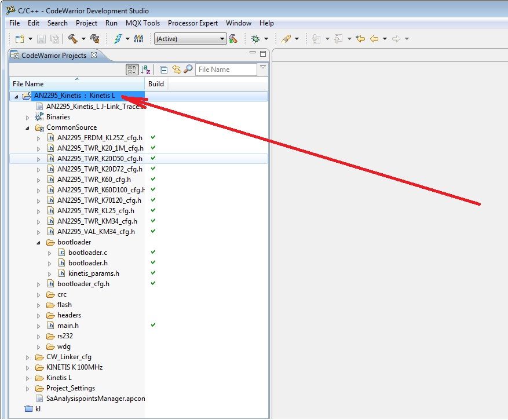This screenshot has width=508, height=420.
Task: Click the Last Edit Location icon
Action: 360,39
